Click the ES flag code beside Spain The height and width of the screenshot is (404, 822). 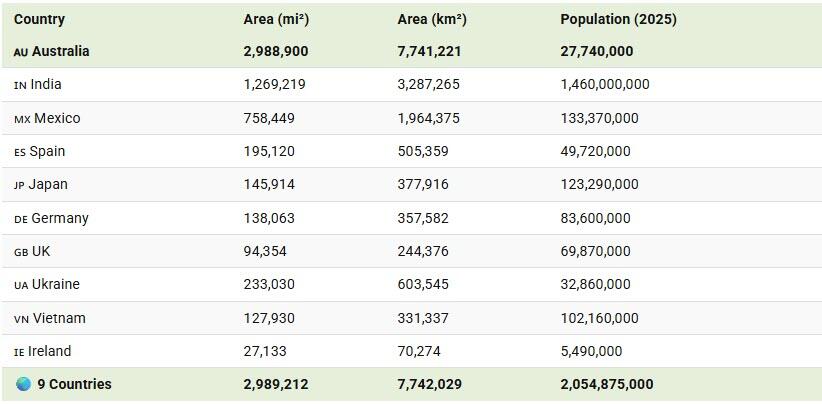20,152
